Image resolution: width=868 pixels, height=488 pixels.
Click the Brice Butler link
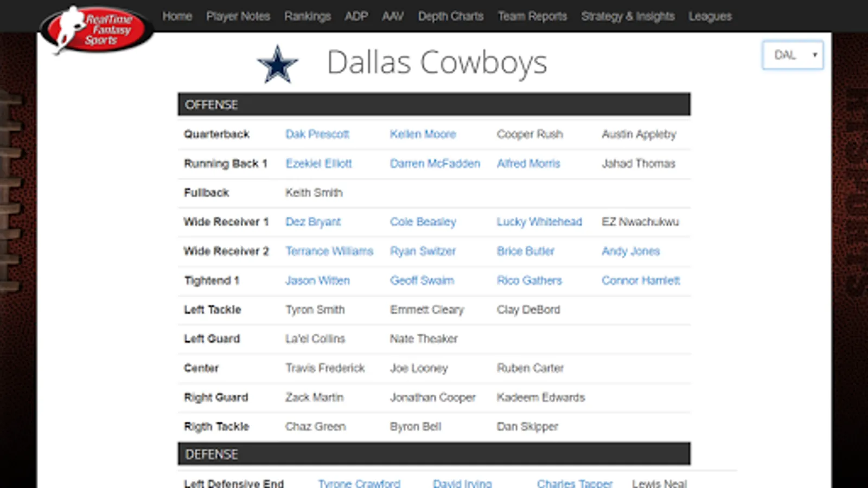pyautogui.click(x=526, y=251)
